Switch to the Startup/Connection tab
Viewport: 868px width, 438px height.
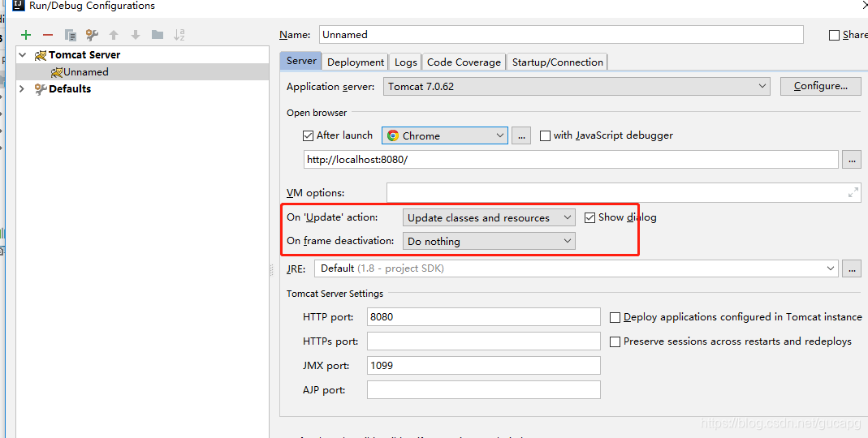pyautogui.click(x=558, y=62)
